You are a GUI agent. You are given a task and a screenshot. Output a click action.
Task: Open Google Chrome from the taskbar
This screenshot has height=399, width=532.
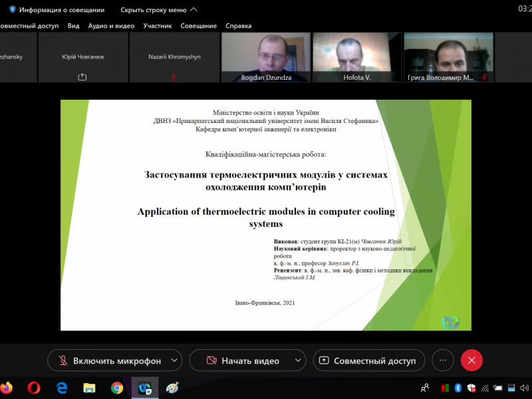click(x=117, y=388)
